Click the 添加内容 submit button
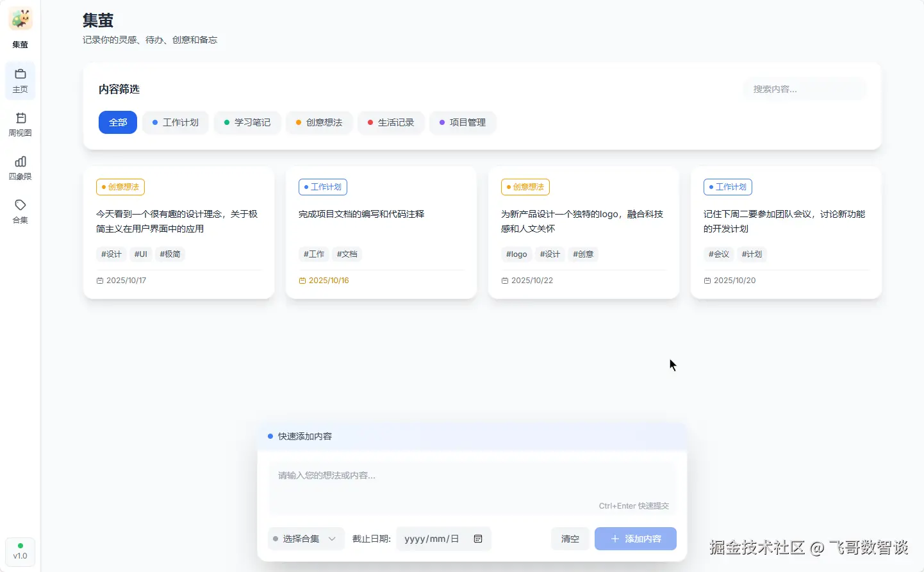This screenshot has width=924, height=572. tap(635, 539)
